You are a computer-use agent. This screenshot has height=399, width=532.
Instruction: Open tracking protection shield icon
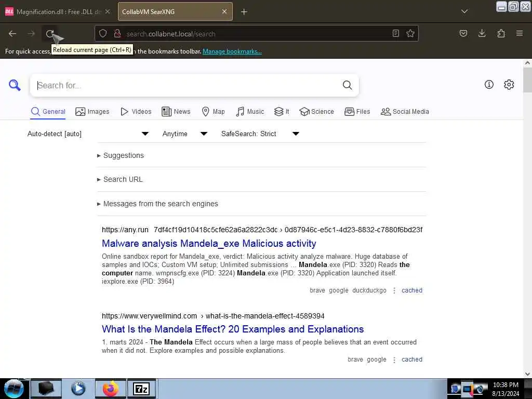pyautogui.click(x=103, y=34)
